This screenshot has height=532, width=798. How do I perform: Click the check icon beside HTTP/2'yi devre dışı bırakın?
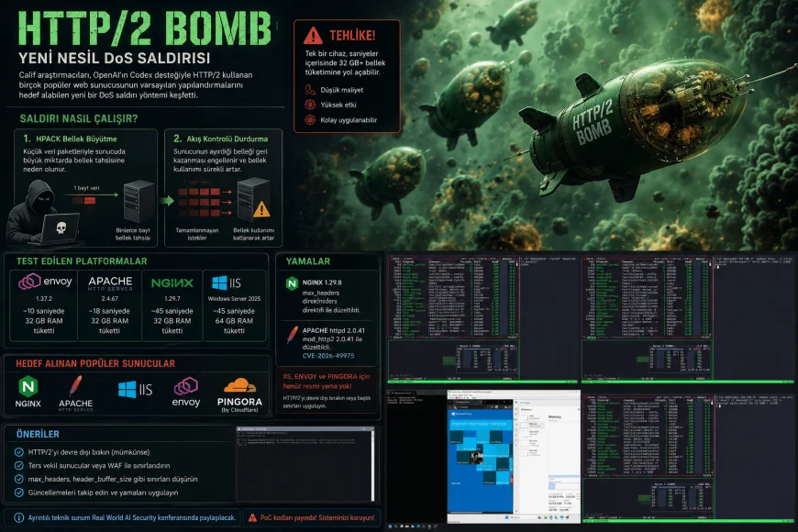click(19, 452)
